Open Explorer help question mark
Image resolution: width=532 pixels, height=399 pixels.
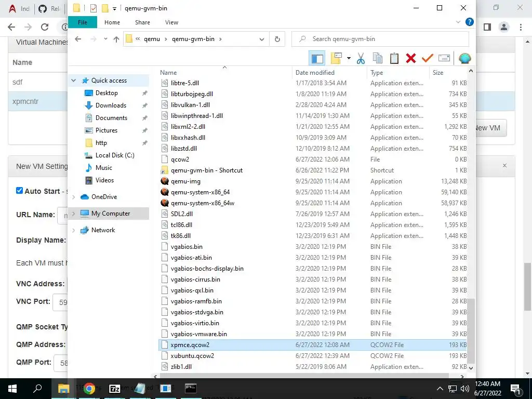tap(470, 22)
